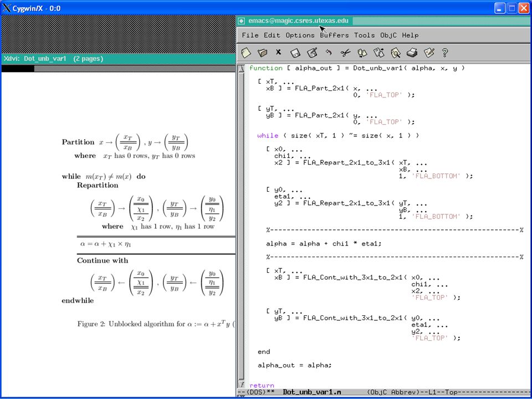Open Customize preferences icon with checkmark
The width and height of the screenshot is (532, 399).
coord(429,53)
